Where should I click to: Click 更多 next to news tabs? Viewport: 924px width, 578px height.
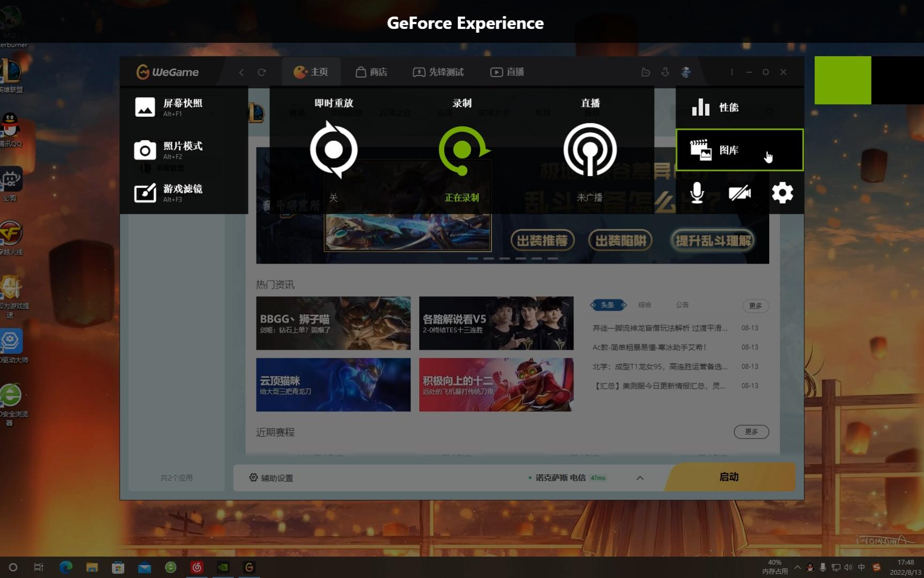click(x=755, y=305)
